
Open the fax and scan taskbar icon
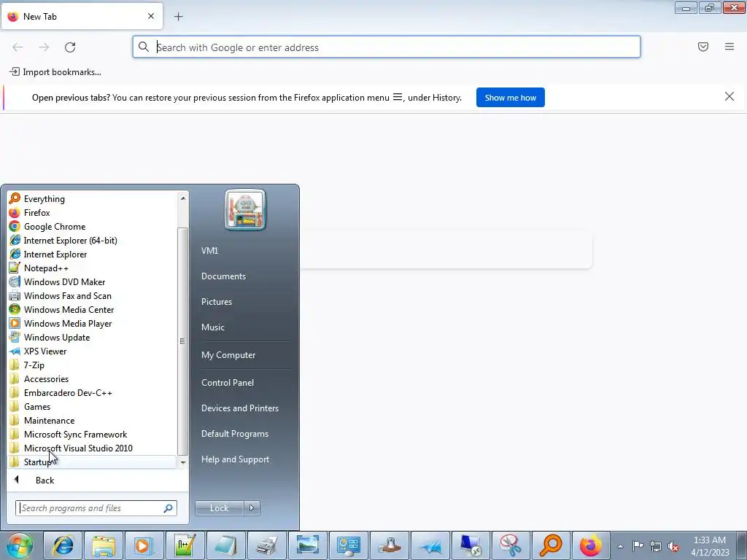(x=267, y=545)
